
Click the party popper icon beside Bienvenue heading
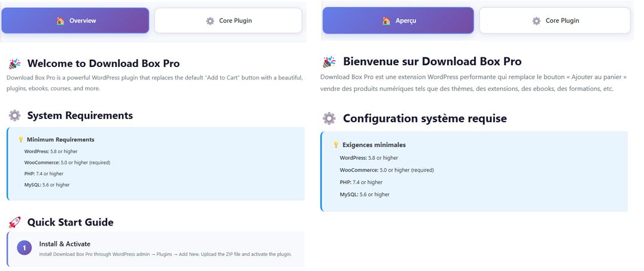329,62
